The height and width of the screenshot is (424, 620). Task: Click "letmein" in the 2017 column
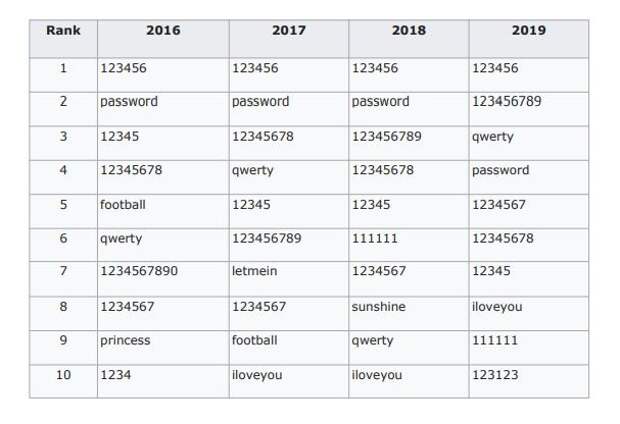254,271
